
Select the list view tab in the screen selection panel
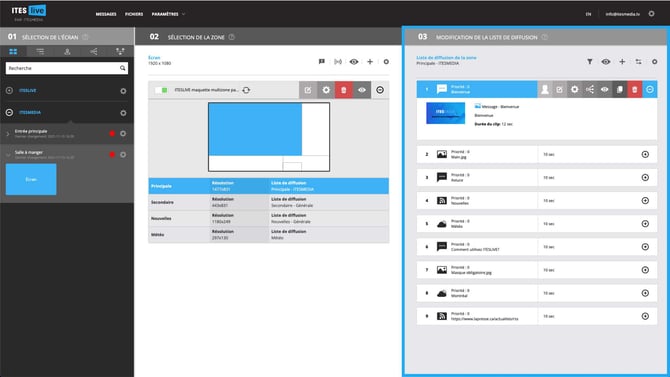click(40, 52)
